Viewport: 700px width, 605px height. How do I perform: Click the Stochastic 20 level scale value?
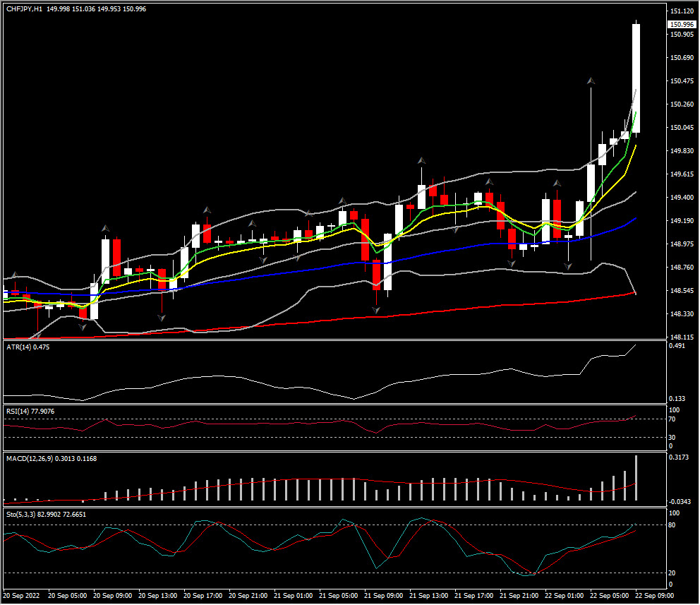click(673, 573)
